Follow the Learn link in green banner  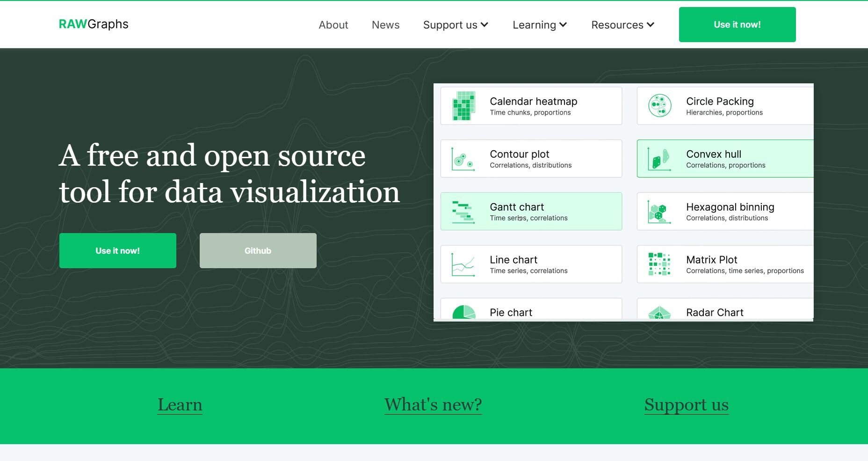coord(180,405)
